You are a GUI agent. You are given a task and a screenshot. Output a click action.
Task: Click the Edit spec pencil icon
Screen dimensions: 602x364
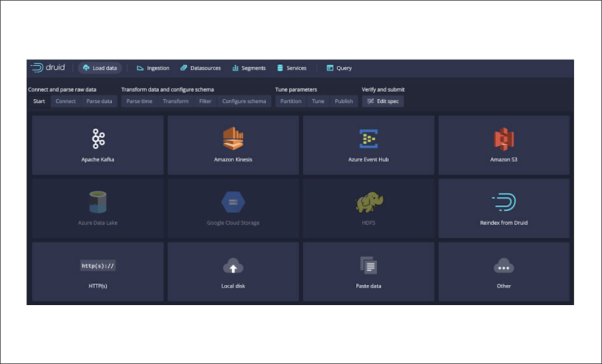[370, 101]
